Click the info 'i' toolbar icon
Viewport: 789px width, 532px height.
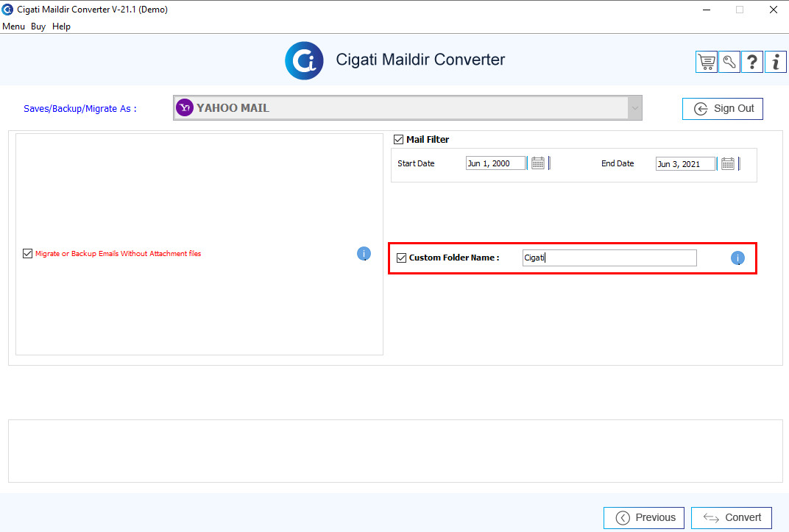point(776,63)
